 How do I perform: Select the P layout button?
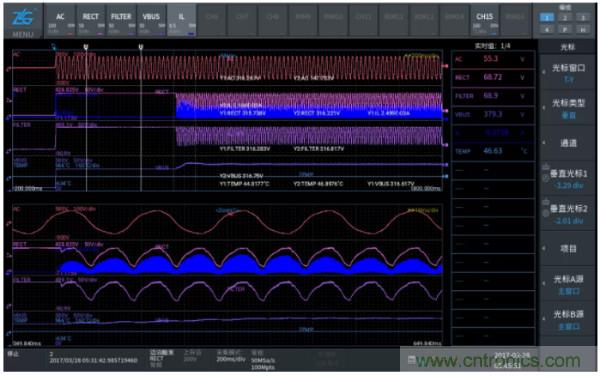click(565, 29)
